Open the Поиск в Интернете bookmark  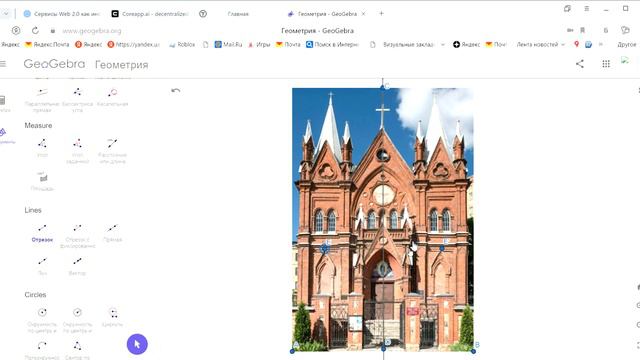click(332, 44)
